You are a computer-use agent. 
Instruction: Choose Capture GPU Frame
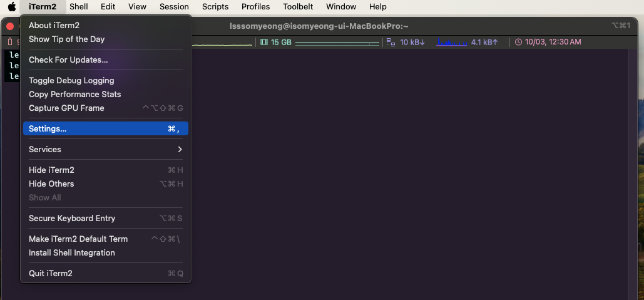coord(106,108)
